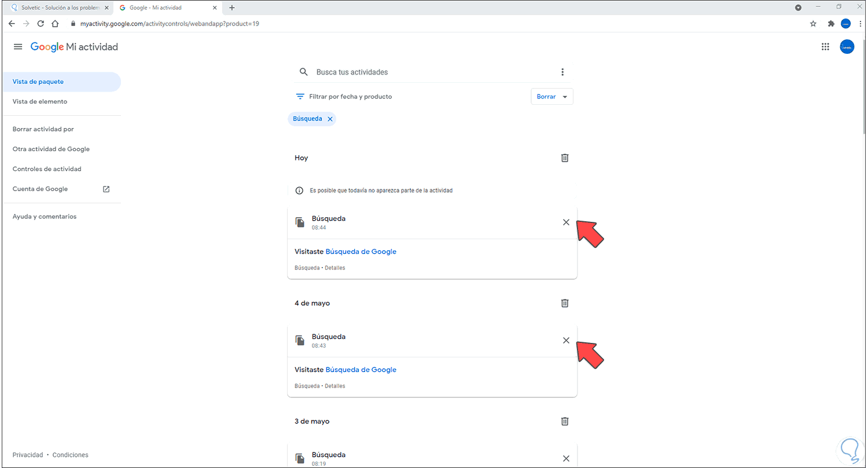The width and height of the screenshot is (868, 468).
Task: Click the trash icon for 'Hoy' activity
Action: click(x=564, y=158)
